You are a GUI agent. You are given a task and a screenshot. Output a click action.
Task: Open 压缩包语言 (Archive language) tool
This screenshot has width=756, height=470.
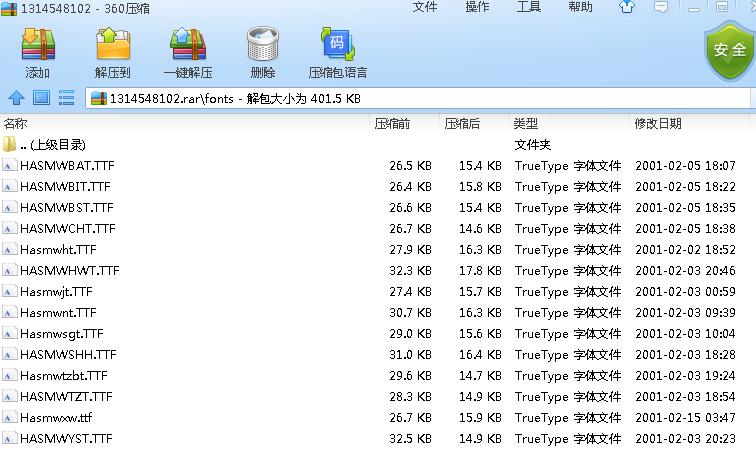(337, 52)
